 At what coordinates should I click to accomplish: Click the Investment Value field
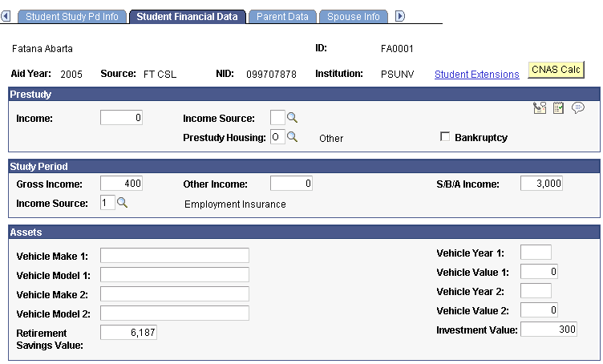pos(548,329)
